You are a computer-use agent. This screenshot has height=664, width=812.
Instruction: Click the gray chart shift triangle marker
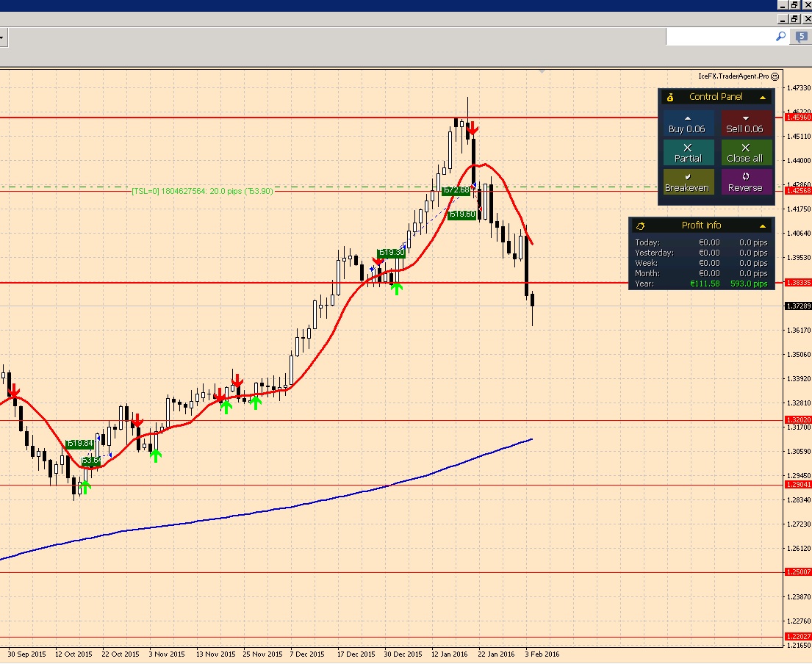(x=542, y=71)
